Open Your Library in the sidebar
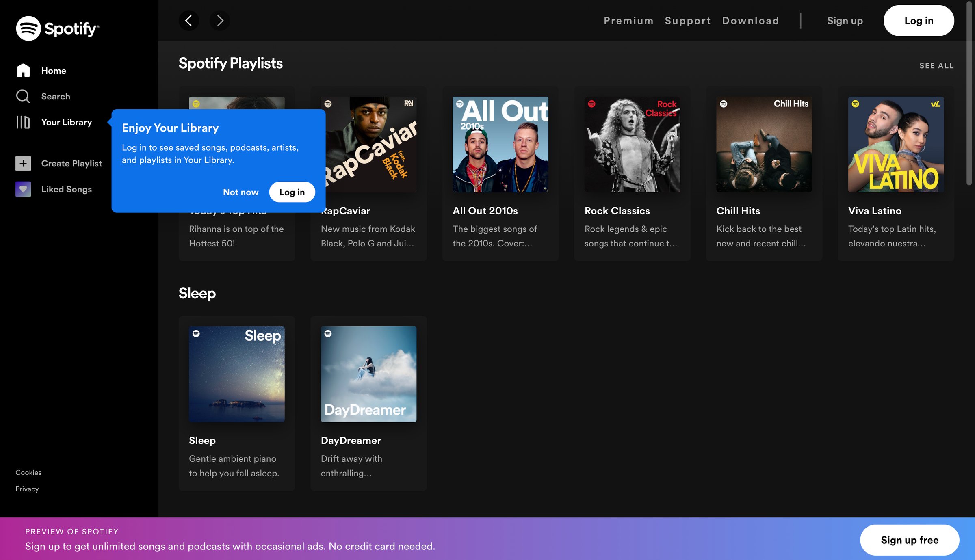 [67, 122]
